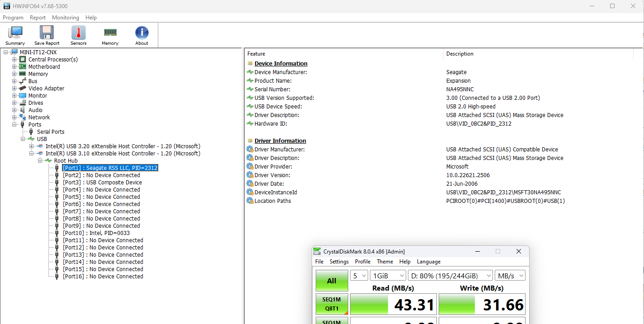The image size is (644, 324).
Task: Open the 1GiB test size dropdown
Action: (x=388, y=275)
